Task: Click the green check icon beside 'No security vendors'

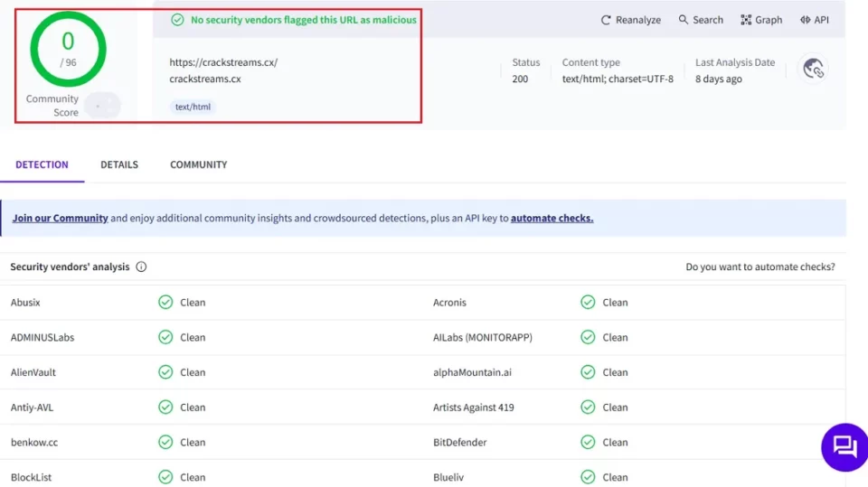Action: pyautogui.click(x=177, y=20)
